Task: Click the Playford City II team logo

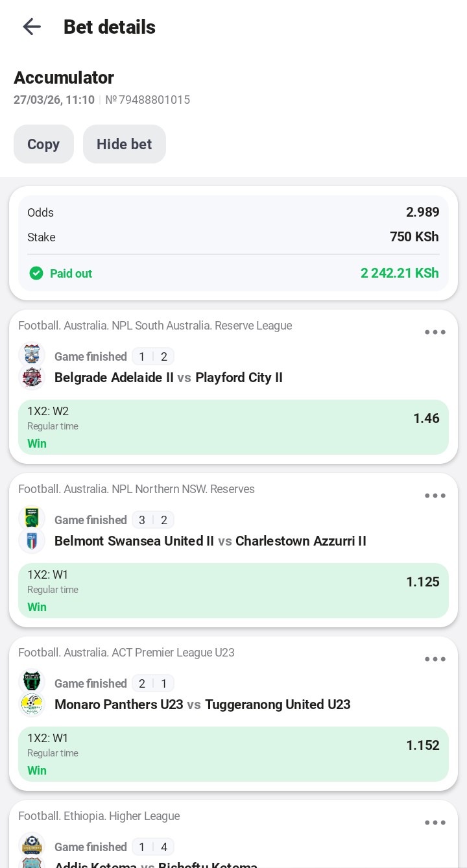Action: point(32,378)
